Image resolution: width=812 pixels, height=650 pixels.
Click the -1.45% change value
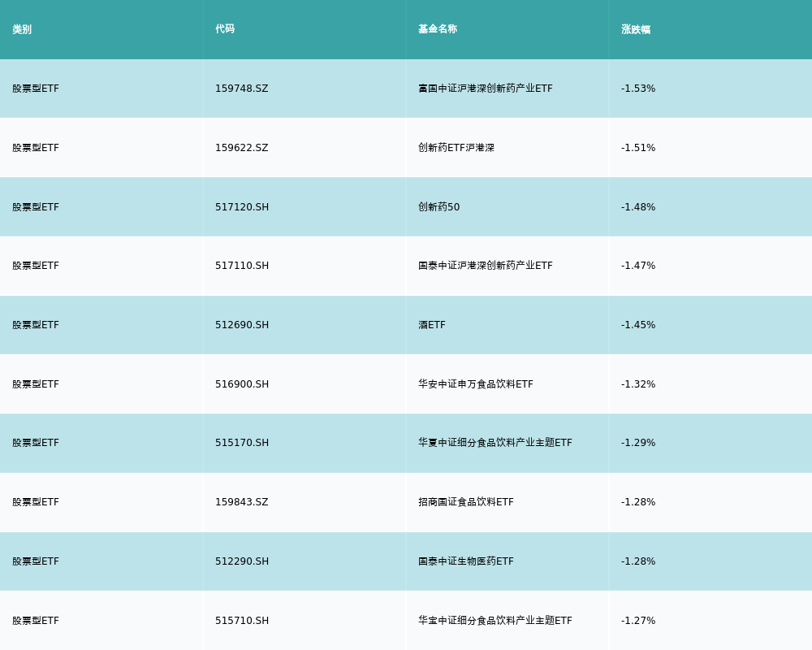point(638,325)
